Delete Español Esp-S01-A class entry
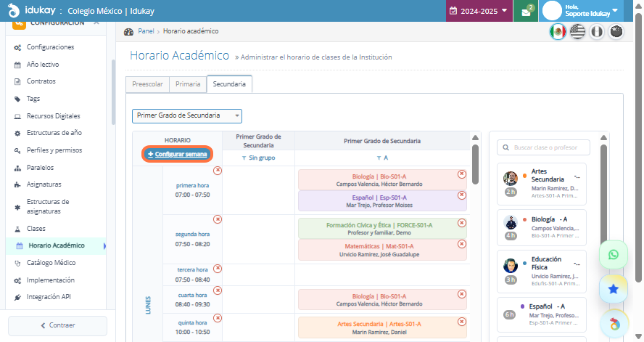The image size is (644, 342). coord(462,195)
